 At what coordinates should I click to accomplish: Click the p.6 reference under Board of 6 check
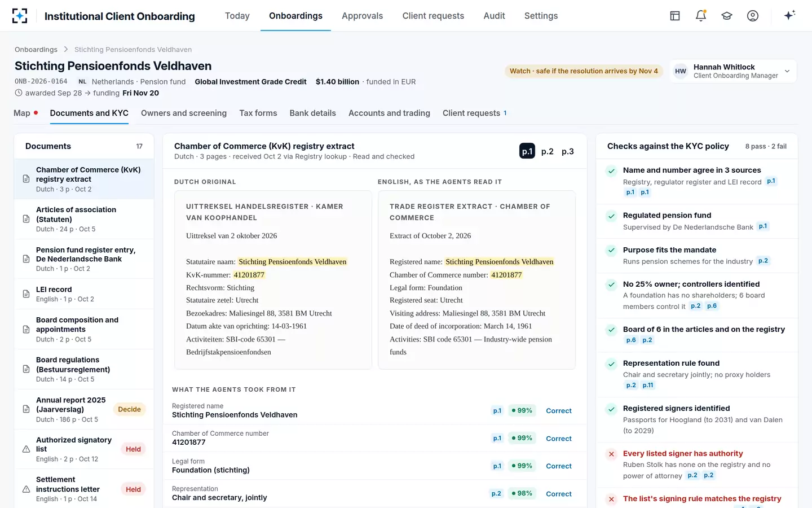(631, 340)
